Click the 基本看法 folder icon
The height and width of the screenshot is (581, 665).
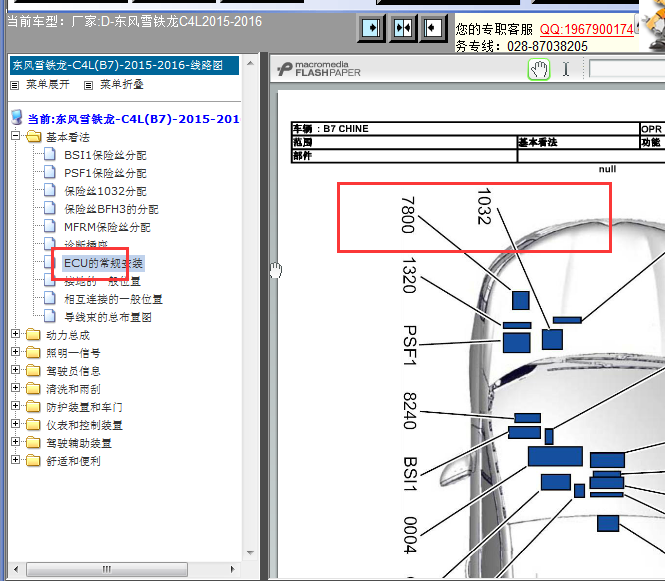[33, 137]
